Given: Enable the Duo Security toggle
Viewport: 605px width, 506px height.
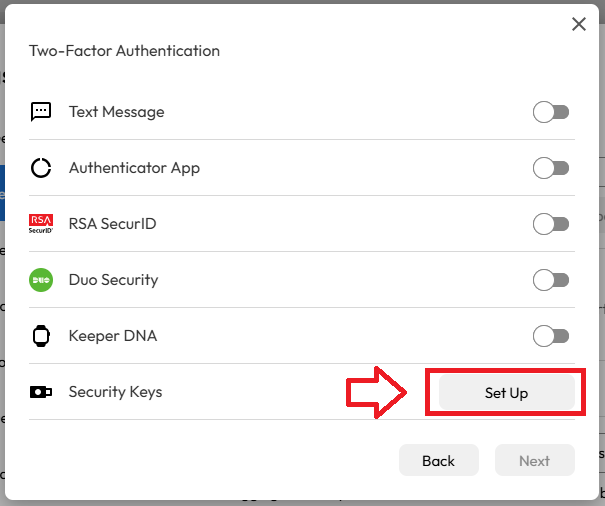Looking at the screenshot, I should (551, 280).
